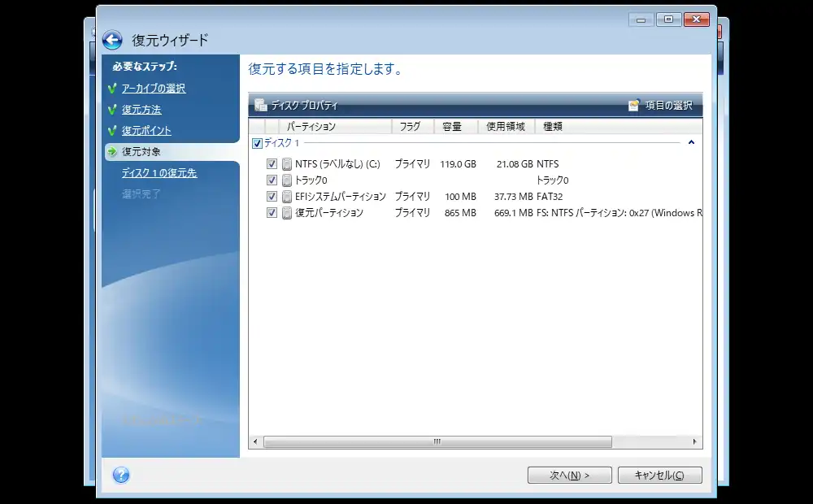This screenshot has width=813, height=504.
Task: Click the 項目の選択 column chooser icon
Action: pos(634,105)
